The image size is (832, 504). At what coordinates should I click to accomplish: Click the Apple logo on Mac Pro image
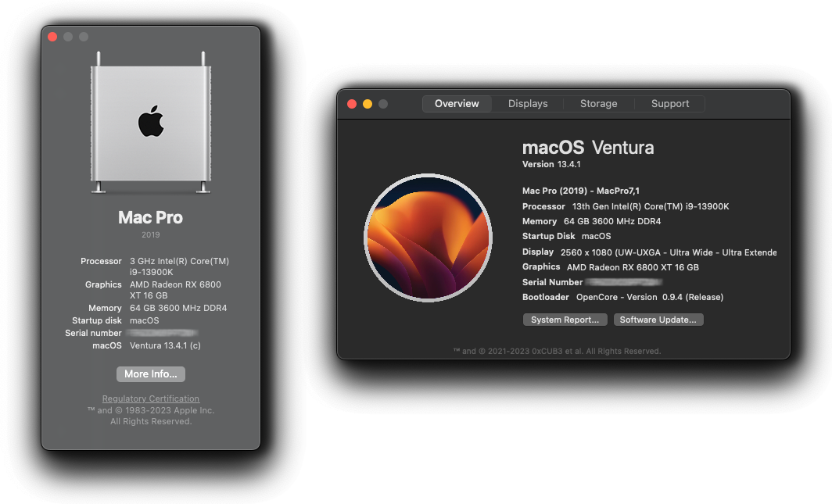pos(151,121)
